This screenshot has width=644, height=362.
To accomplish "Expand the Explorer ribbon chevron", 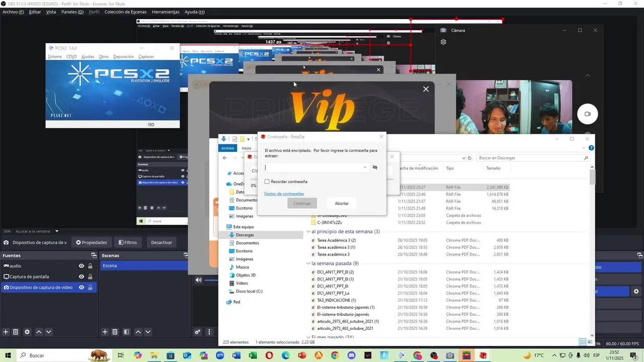I will pos(584,148).
